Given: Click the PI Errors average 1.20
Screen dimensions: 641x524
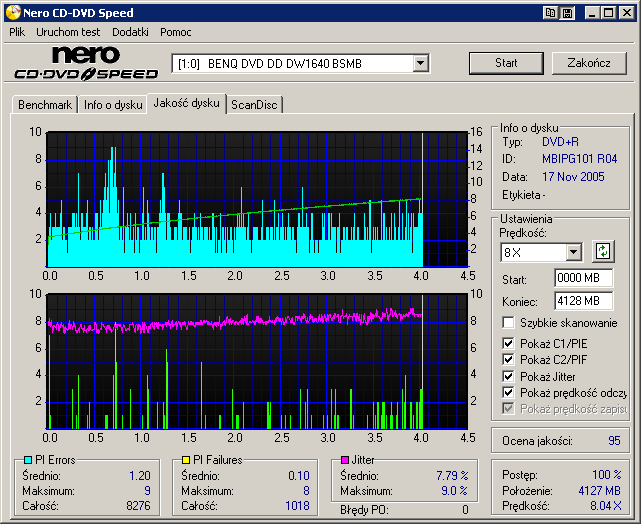Looking at the screenshot, I should 140,476.
